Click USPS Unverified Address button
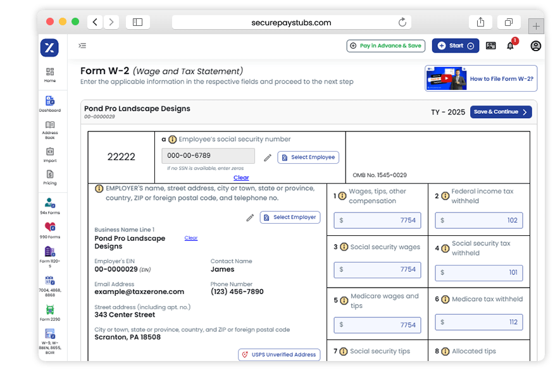Image resolution: width=560 pixels, height=392 pixels. pos(279,355)
